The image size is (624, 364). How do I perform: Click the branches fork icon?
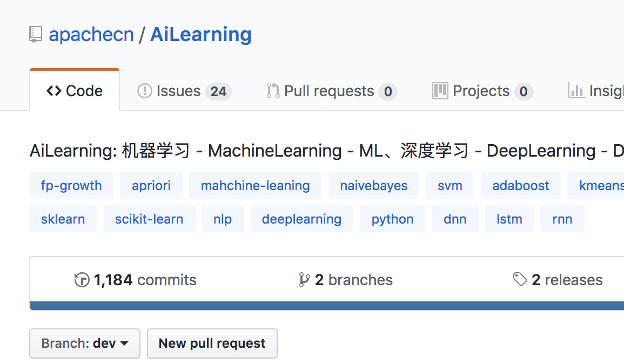(x=304, y=280)
